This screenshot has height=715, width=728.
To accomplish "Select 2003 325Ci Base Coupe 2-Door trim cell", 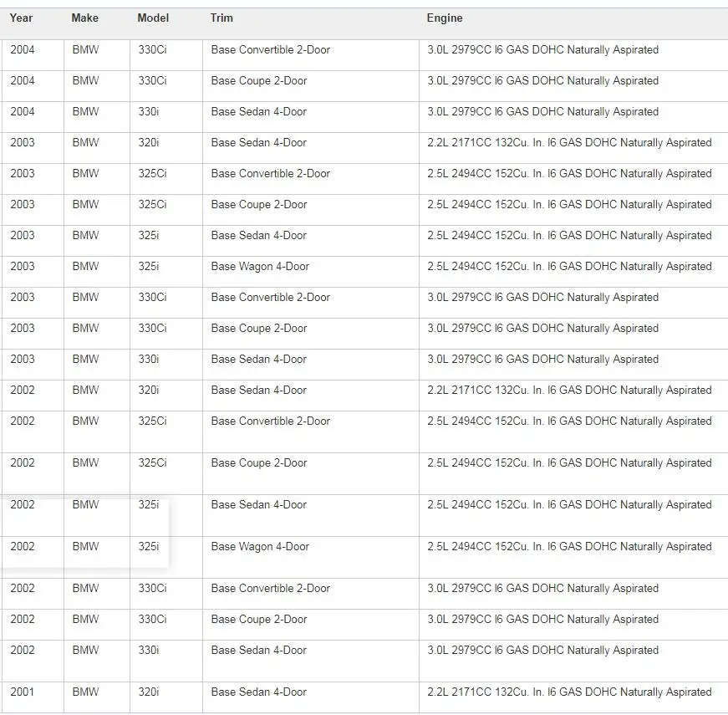I will pos(311,210).
